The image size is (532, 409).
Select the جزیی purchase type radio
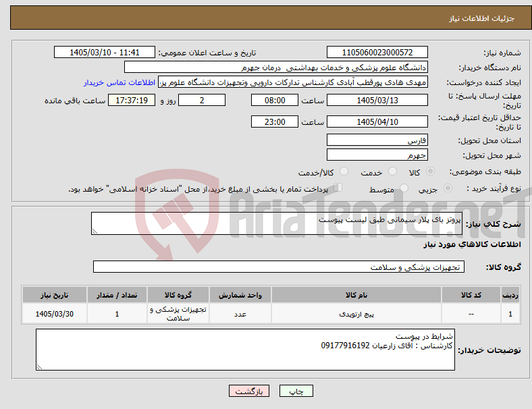click(448, 188)
